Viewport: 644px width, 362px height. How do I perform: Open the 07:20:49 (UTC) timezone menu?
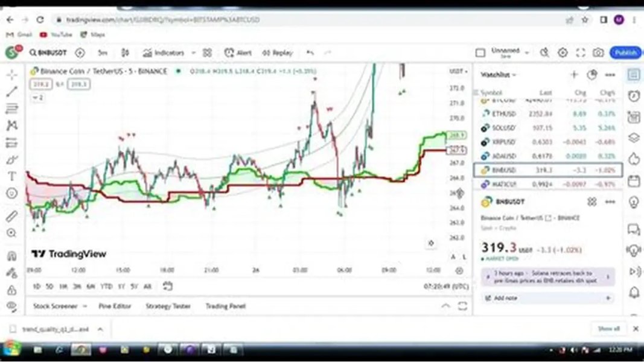click(446, 287)
